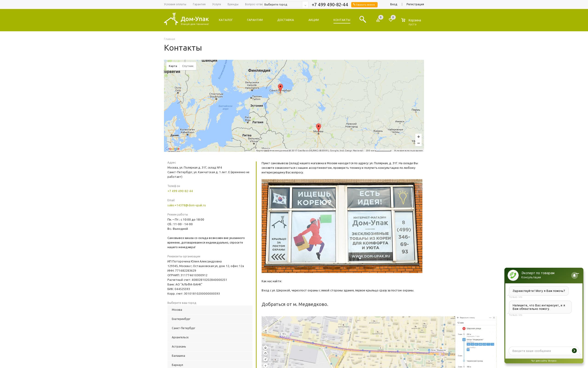
Task: Click the Добраться от м. Медведково heading
Action: (295, 304)
